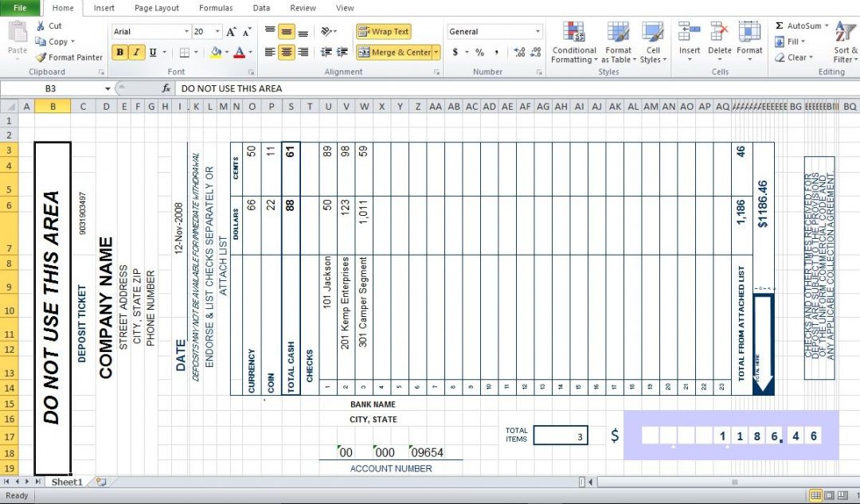Open the font name dropdown showing Arial
This screenshot has height=504, width=860.
[187, 32]
